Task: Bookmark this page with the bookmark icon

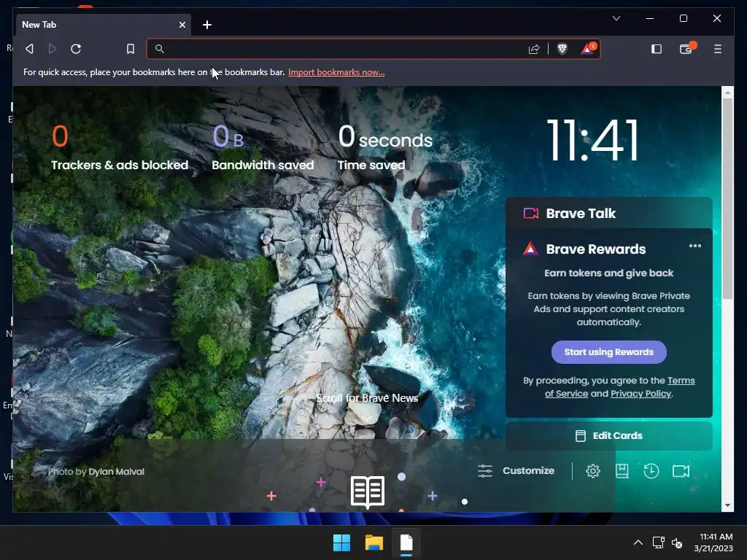Action: click(131, 49)
